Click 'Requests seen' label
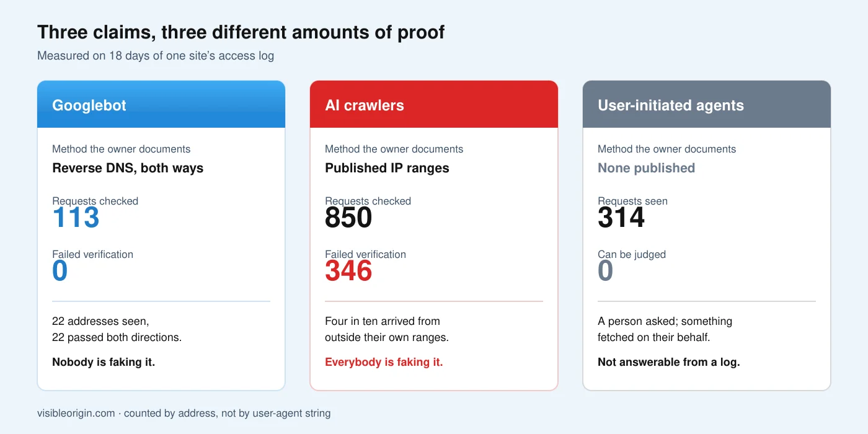Viewport: 868px width, 434px height. [632, 201]
